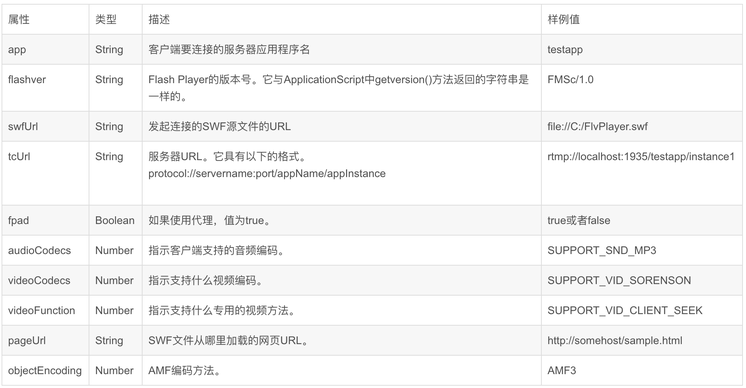
Task: Click the 'pageUrl' property cell
Action: pyautogui.click(x=45, y=340)
